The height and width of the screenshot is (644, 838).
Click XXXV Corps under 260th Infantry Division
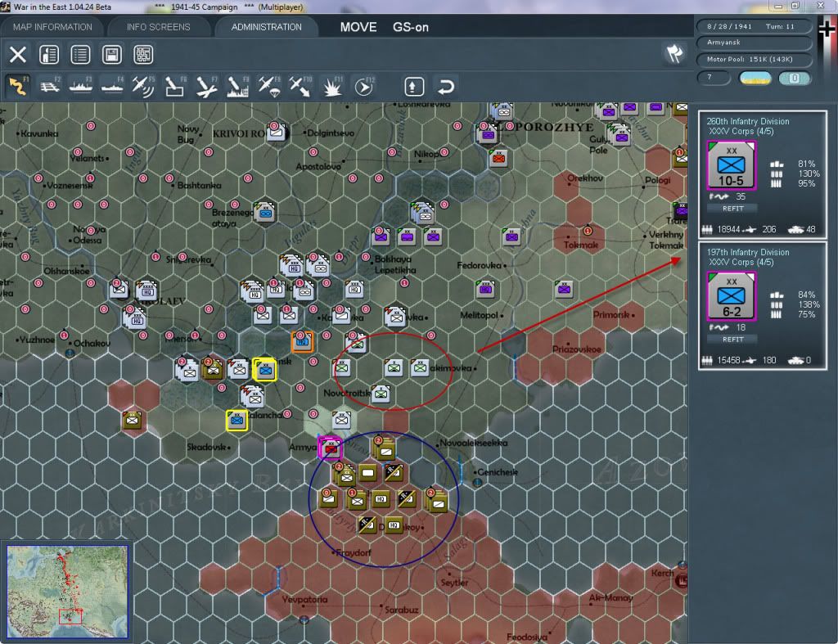(741, 132)
